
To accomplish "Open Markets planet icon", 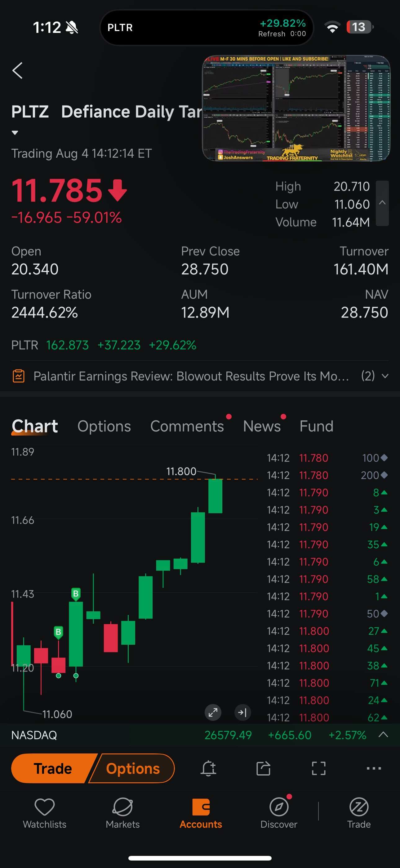I will coord(122,813).
